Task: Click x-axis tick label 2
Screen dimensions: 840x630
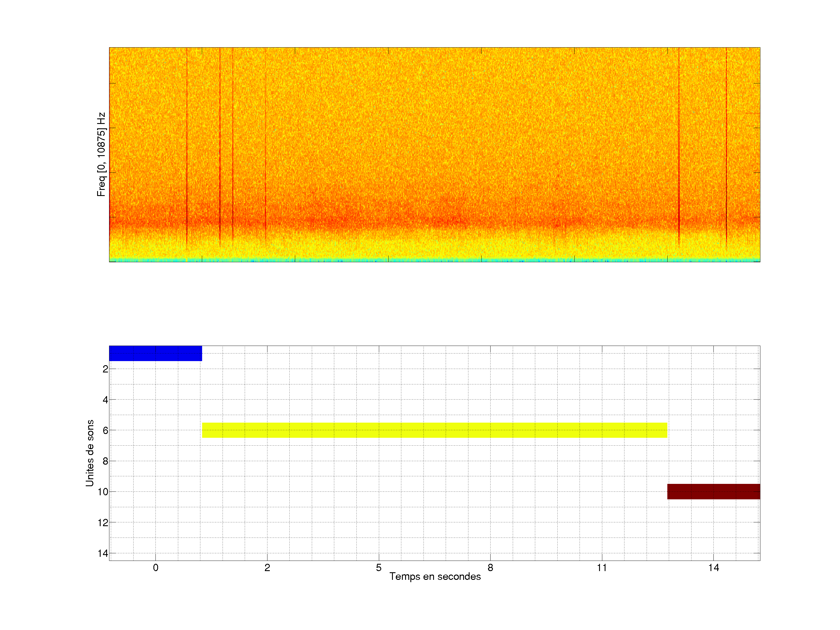Action: (267, 568)
